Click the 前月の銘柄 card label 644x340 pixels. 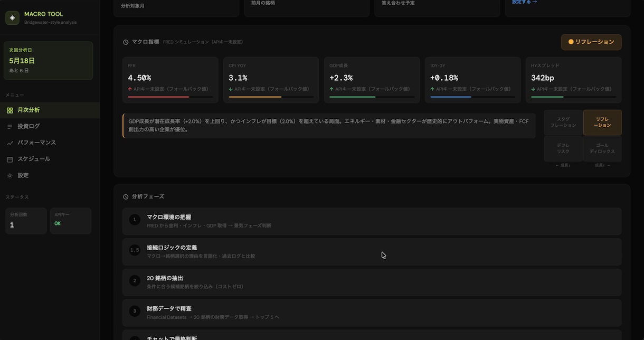263,3
